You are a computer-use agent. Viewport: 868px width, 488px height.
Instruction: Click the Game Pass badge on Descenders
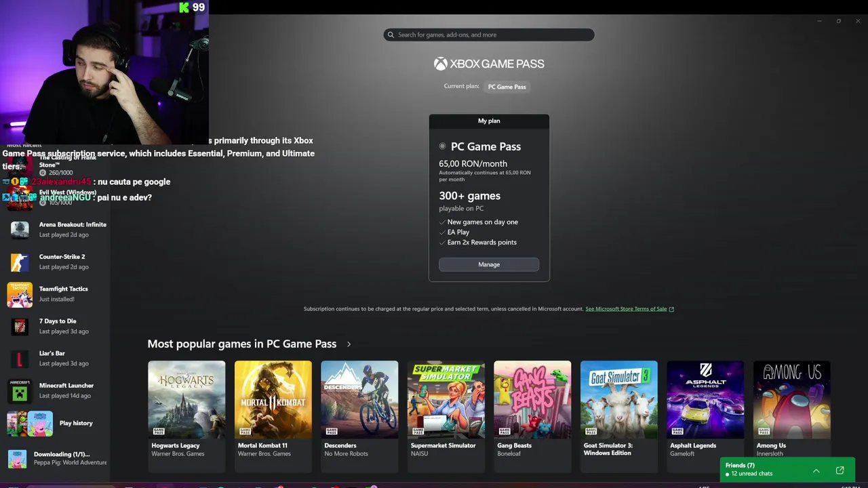pos(331,431)
